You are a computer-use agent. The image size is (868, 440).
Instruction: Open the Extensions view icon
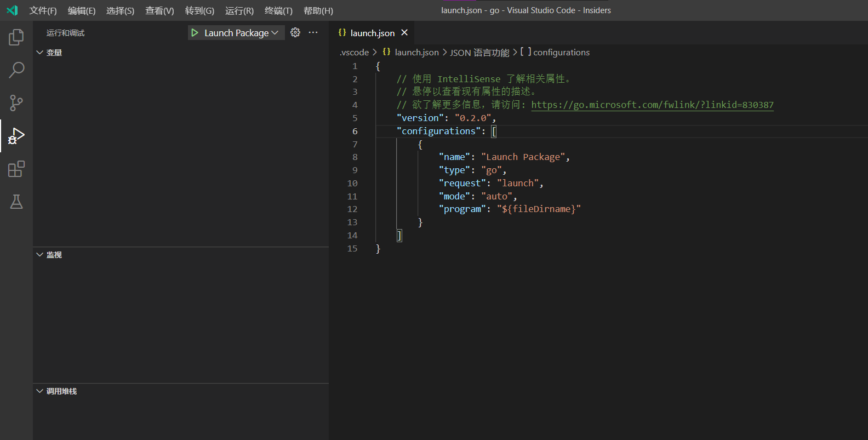[x=16, y=169]
